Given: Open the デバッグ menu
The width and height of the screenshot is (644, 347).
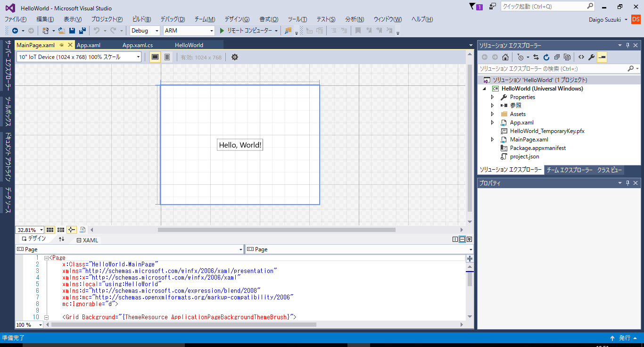Looking at the screenshot, I should point(172,19).
